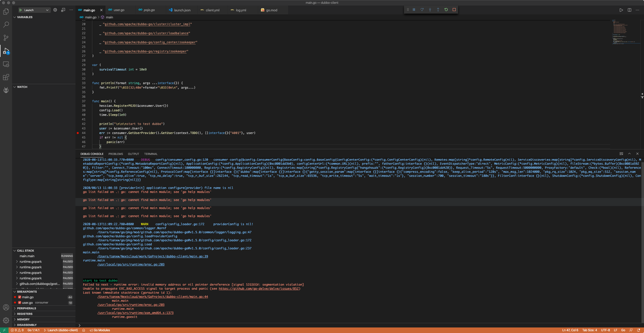644x333 pixels.
Task: Stop debugging with the red square
Action: [x=454, y=10]
